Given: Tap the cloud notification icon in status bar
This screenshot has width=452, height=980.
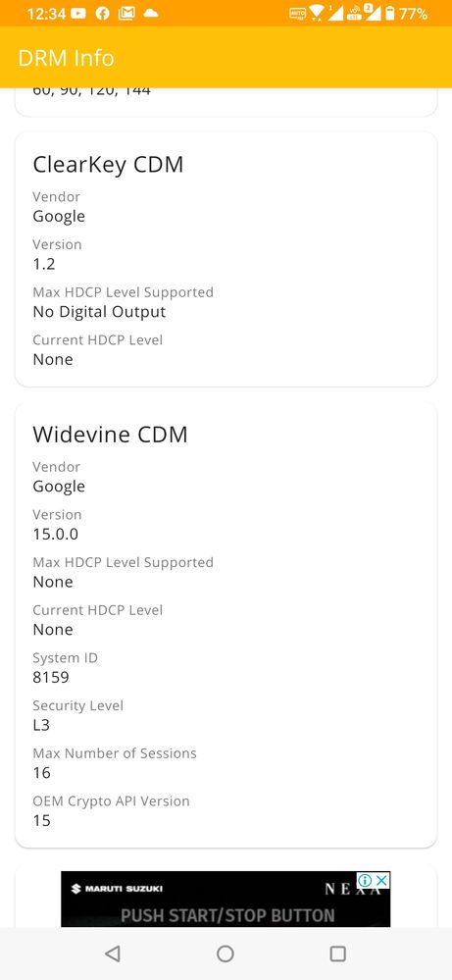Looking at the screenshot, I should (150, 13).
